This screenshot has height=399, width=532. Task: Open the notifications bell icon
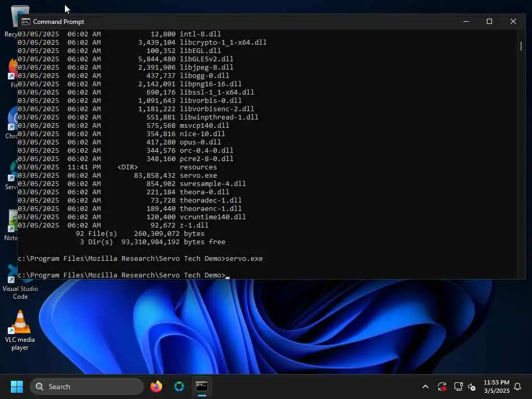point(517,387)
